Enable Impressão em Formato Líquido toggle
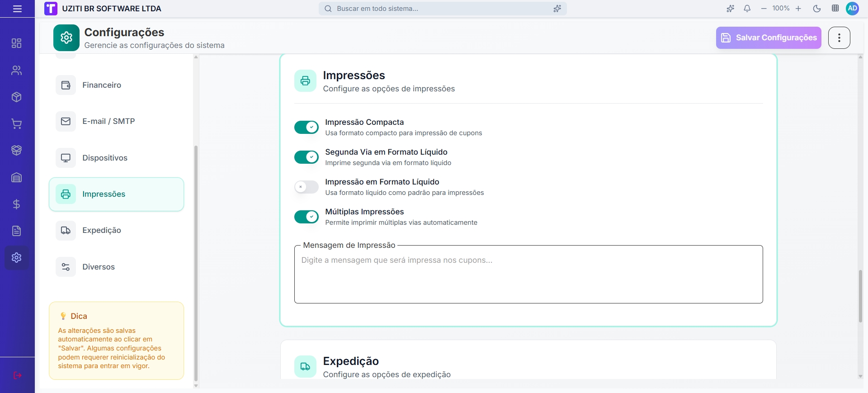The width and height of the screenshot is (868, 393). pyautogui.click(x=307, y=187)
